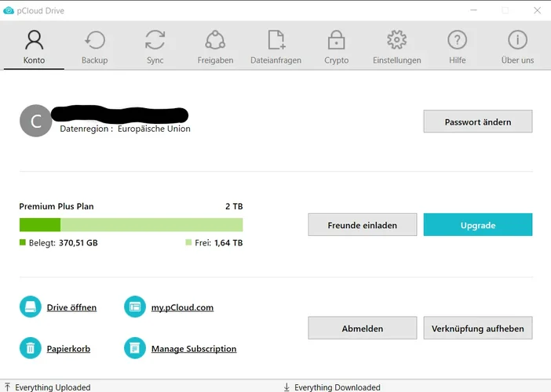
Task: Switch to the Freigaben tab label
Action: (x=215, y=60)
